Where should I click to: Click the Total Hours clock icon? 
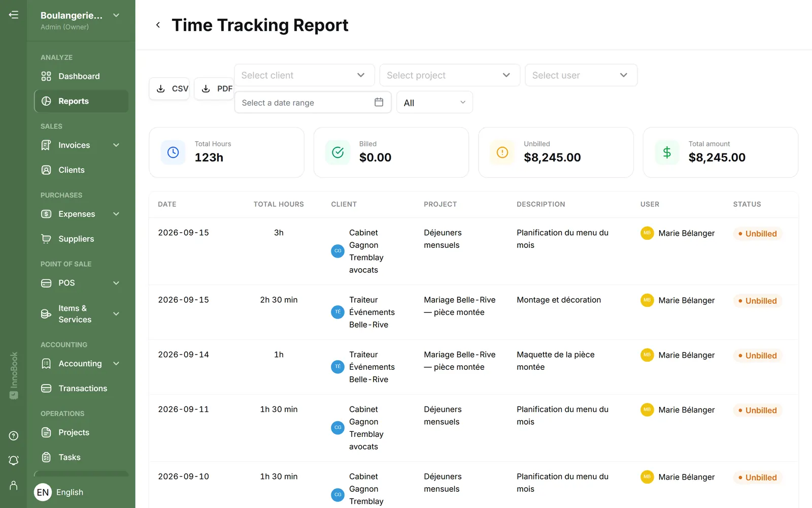[173, 152]
